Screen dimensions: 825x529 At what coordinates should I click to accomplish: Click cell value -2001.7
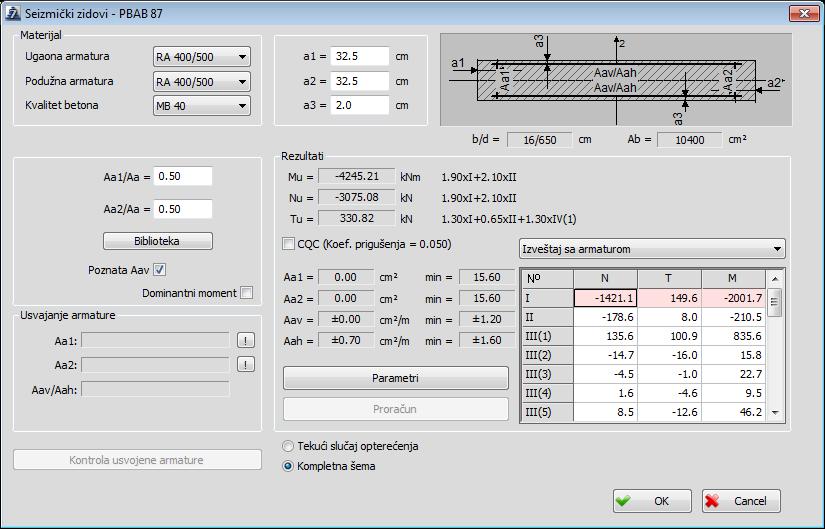click(733, 298)
